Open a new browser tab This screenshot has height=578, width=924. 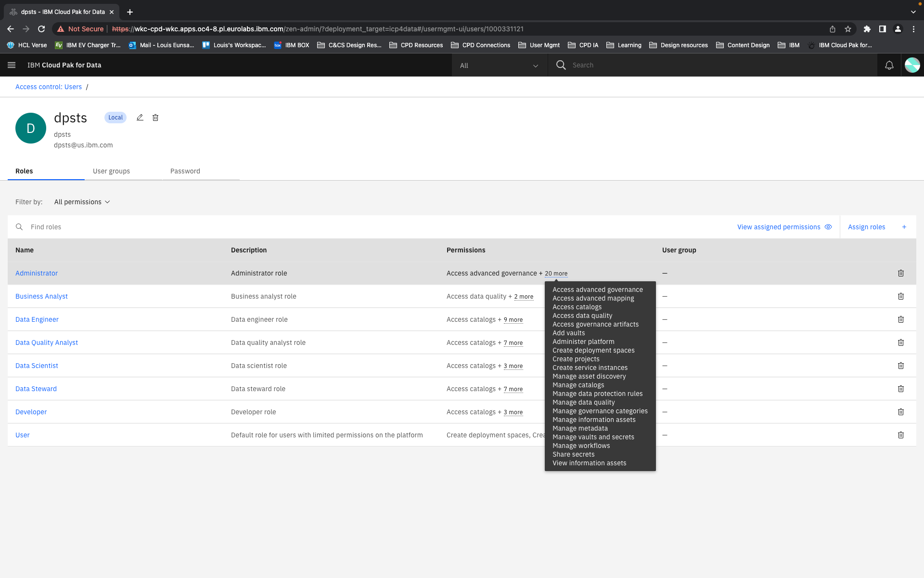pyautogui.click(x=130, y=12)
